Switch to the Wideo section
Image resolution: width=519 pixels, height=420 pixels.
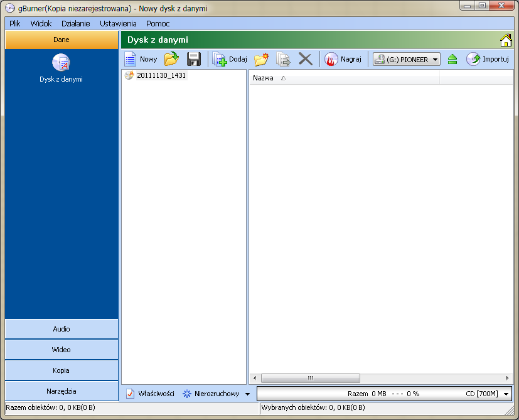click(x=62, y=350)
